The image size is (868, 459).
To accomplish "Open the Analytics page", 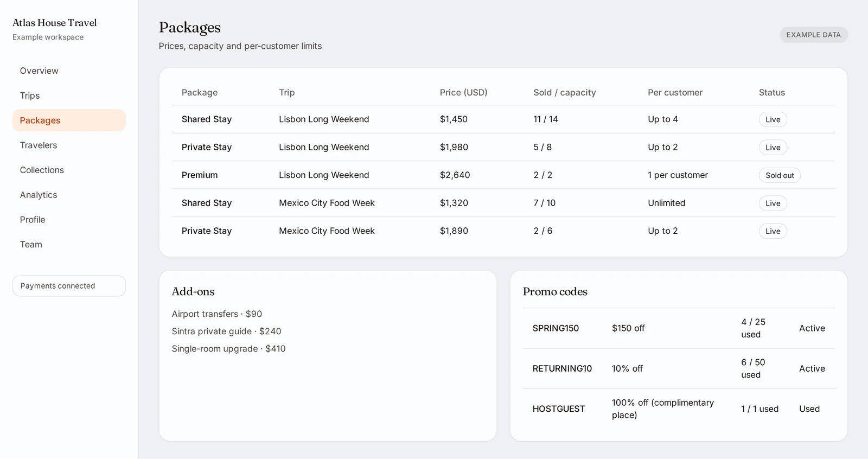I will click(69, 195).
